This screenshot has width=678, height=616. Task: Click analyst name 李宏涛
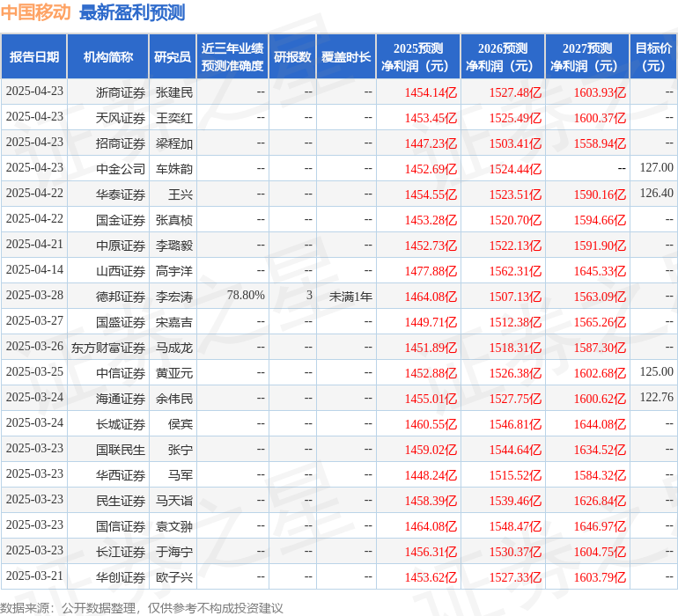(174, 297)
